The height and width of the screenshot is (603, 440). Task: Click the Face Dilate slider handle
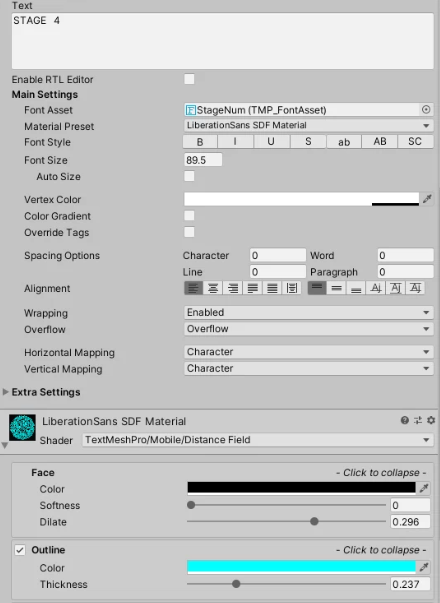[x=314, y=521]
